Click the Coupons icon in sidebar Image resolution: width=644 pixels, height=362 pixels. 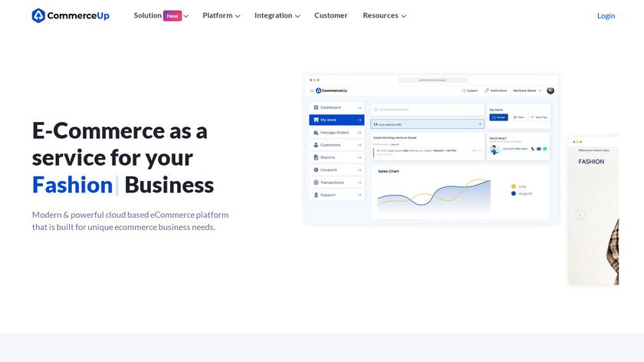[316, 169]
